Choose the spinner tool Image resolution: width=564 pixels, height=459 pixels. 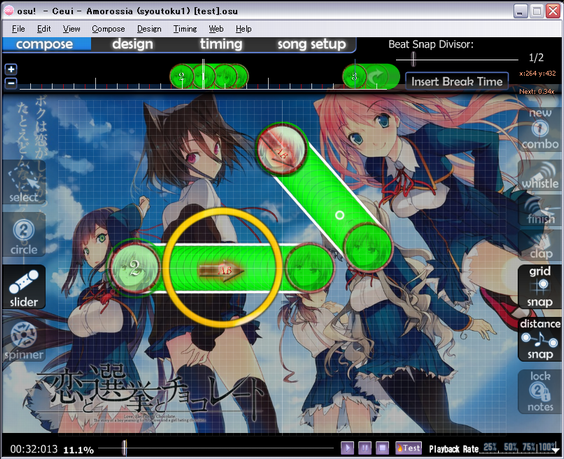pyautogui.click(x=24, y=340)
